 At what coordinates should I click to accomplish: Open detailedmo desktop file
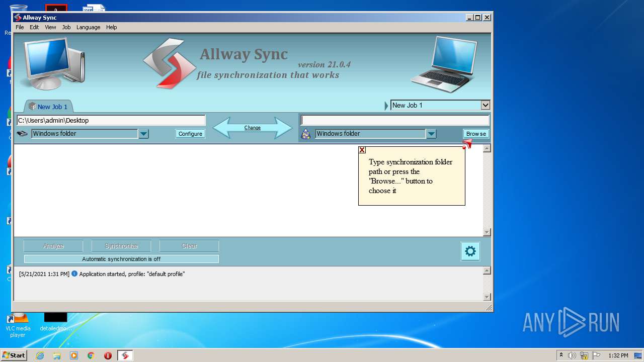tap(55, 322)
